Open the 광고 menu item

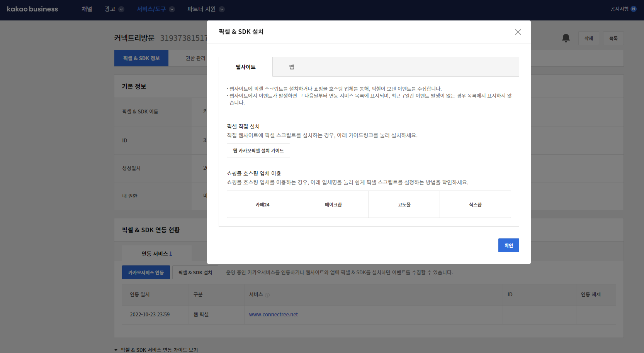[x=110, y=9]
